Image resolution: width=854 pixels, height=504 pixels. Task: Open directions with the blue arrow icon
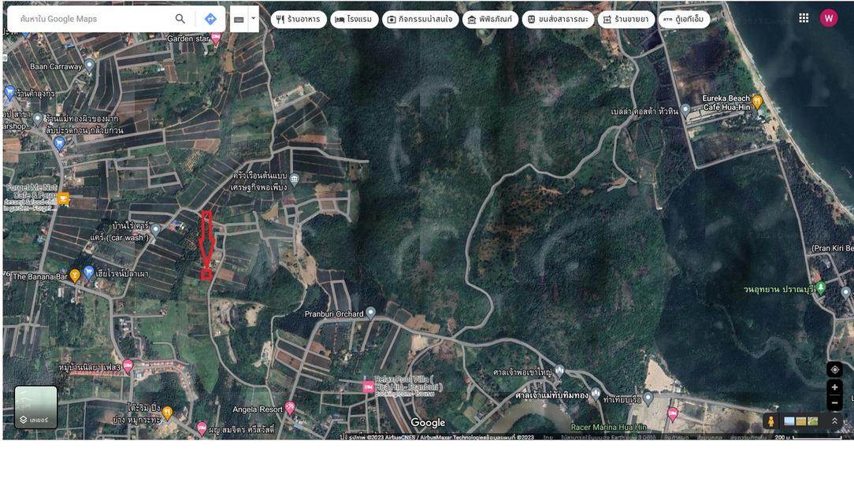[x=210, y=19]
